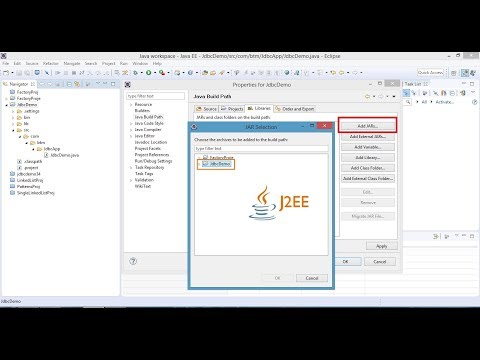This screenshot has height=360, width=480.
Task: Click the green Run toolbar icon
Action: [149, 73]
